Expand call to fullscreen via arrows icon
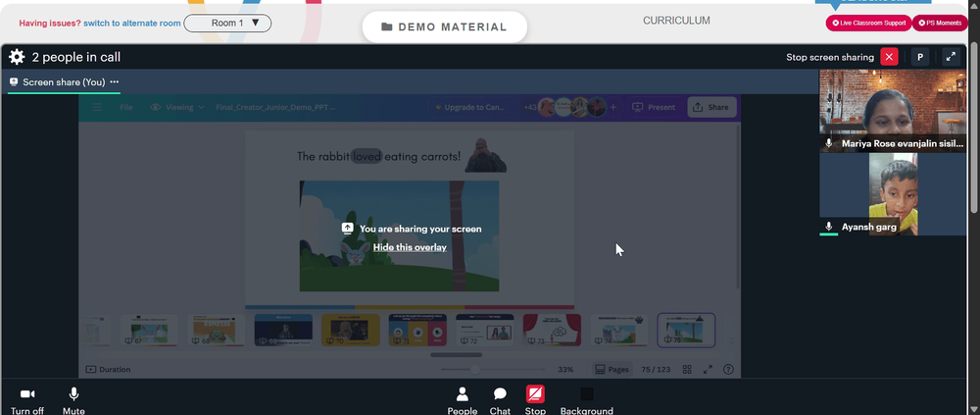This screenshot has height=415, width=980. [x=951, y=56]
